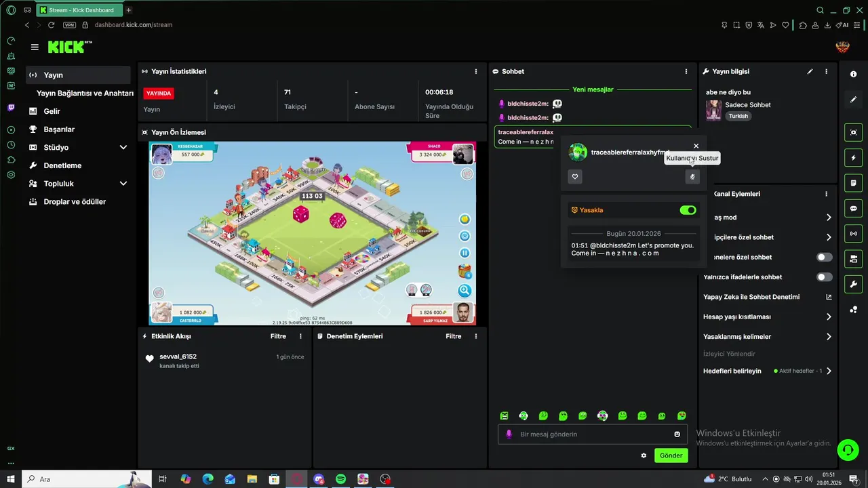This screenshot has height=488, width=868.
Task: Open Windows Start menu
Action: tap(11, 479)
